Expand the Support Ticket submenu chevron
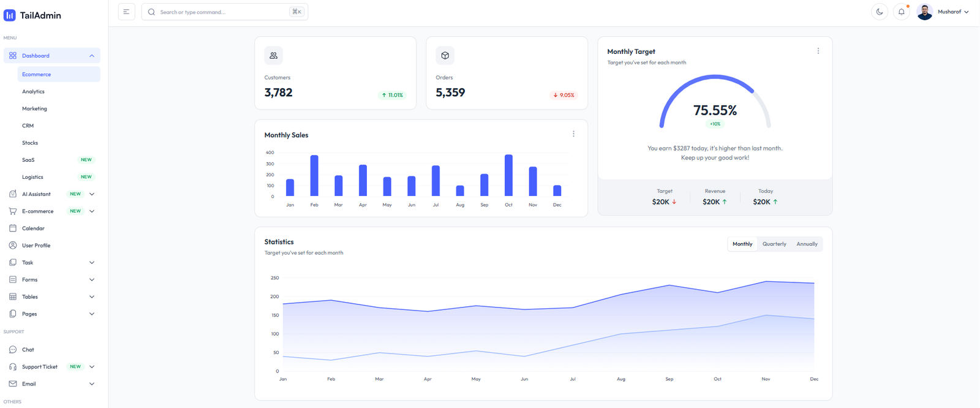This screenshot has height=408, width=980. pyautogui.click(x=92, y=367)
